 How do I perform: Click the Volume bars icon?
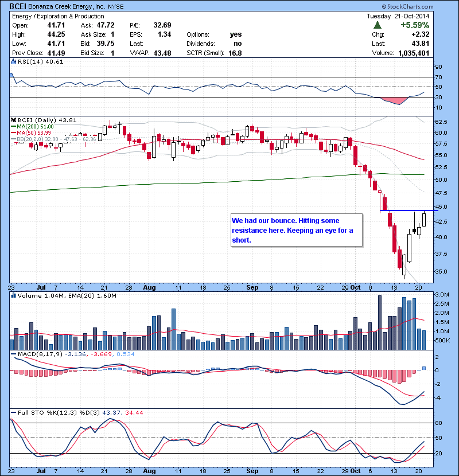pyautogui.click(x=14, y=295)
